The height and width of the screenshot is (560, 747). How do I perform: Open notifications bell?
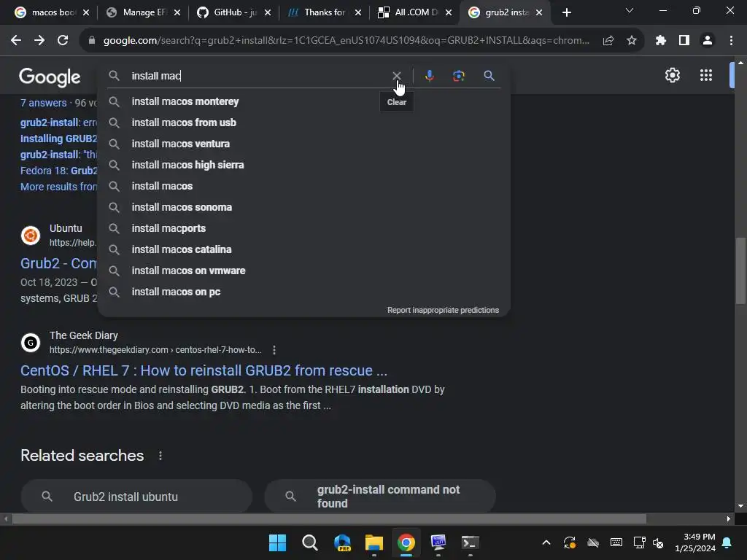pyautogui.click(x=727, y=542)
